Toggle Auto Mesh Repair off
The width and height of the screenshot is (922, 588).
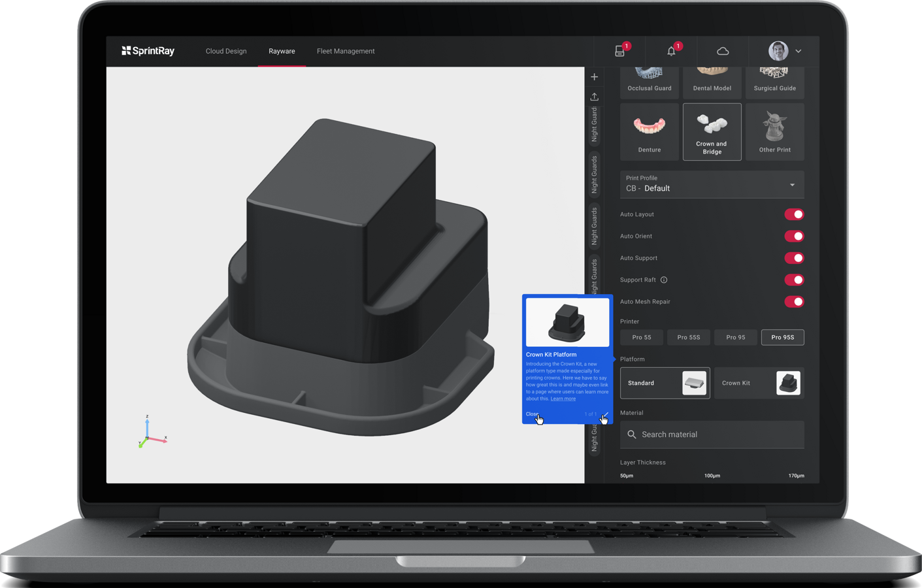[x=794, y=302]
